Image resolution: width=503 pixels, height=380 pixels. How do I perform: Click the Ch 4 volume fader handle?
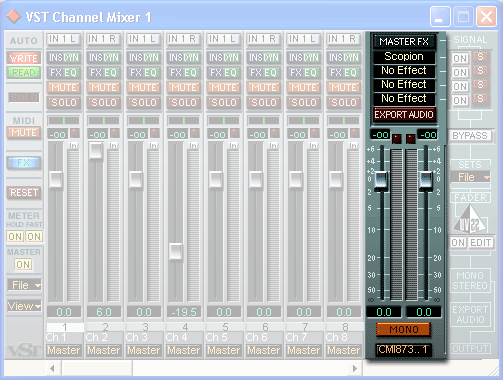(175, 252)
